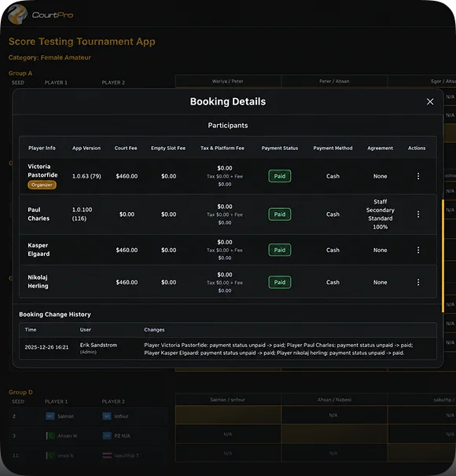
Task: Click Cash payment method for Kasper Elgaard
Action: [x=333, y=250]
